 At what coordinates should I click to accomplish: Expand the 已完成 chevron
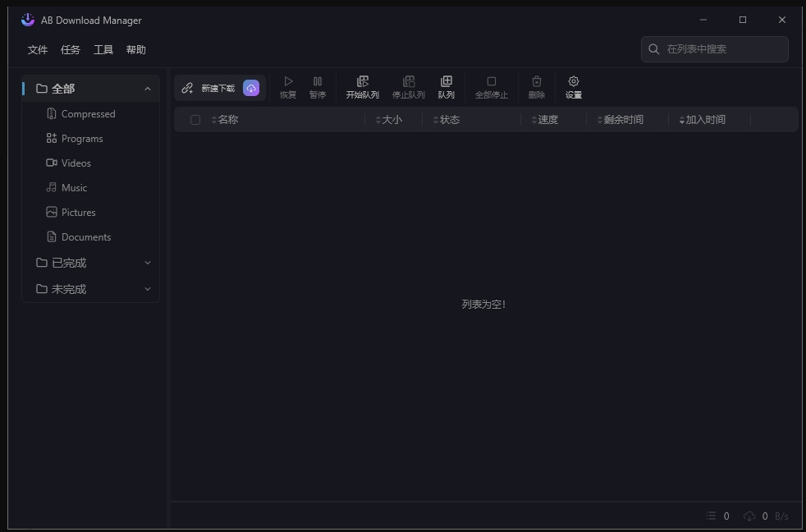click(148, 264)
